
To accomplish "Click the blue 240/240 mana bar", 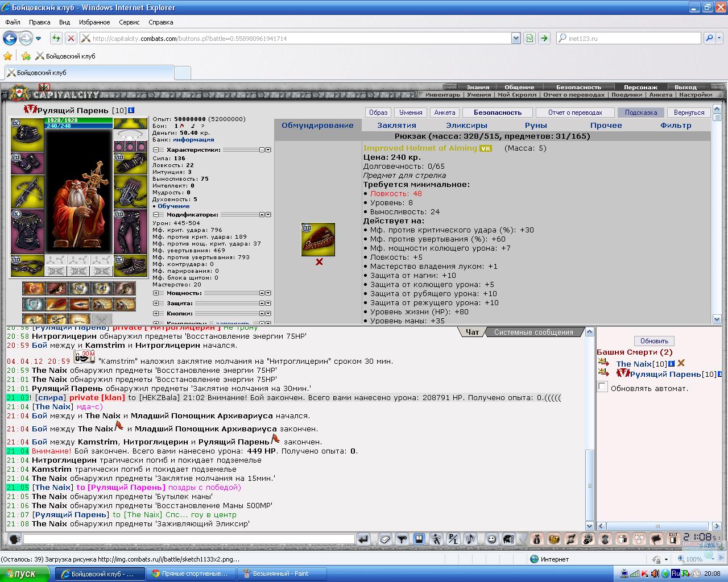I will click(x=78, y=126).
